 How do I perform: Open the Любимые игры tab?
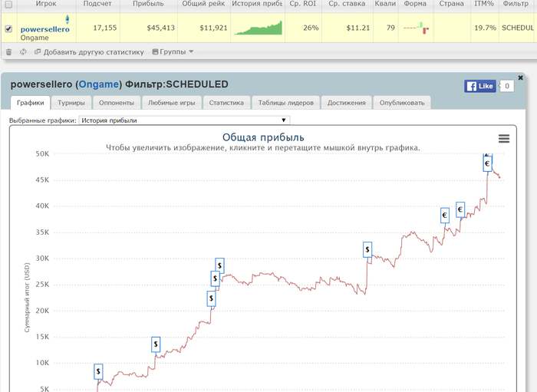click(172, 103)
